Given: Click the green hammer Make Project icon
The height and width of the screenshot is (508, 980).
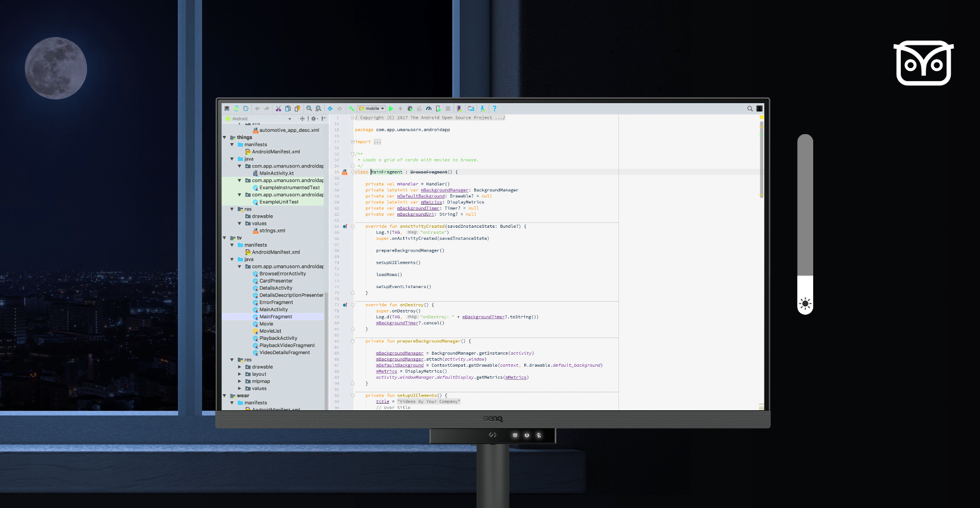Looking at the screenshot, I should [x=351, y=109].
